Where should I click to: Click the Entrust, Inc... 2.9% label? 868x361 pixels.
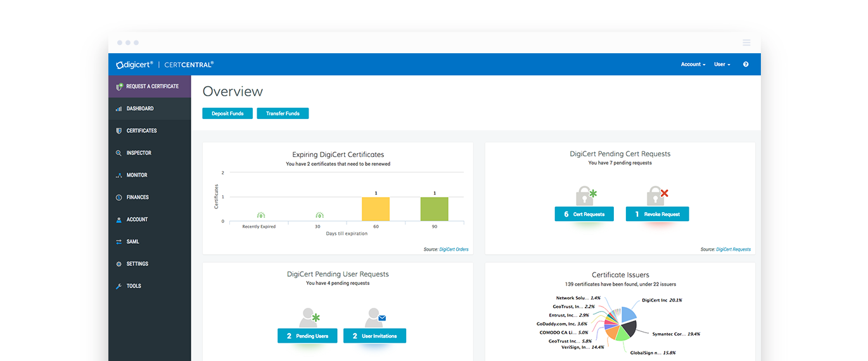click(x=569, y=315)
